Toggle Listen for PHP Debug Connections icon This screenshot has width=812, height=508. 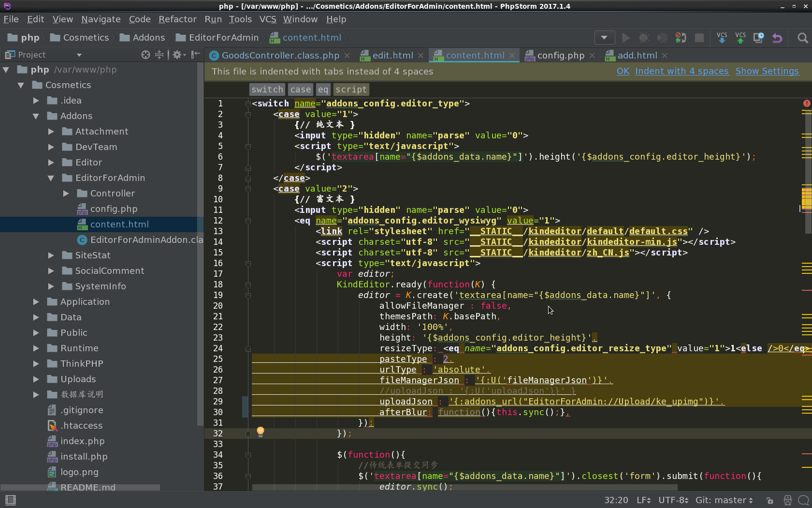pyautogui.click(x=681, y=38)
